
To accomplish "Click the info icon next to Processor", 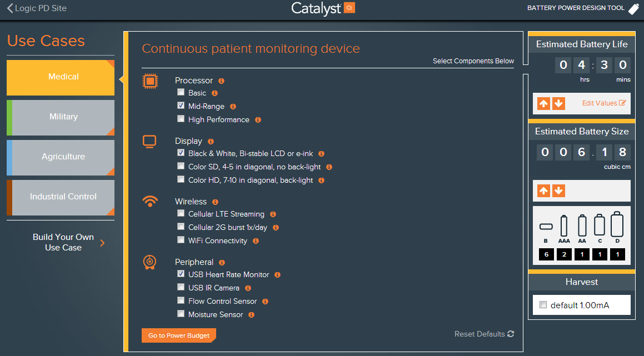I will pos(221,81).
